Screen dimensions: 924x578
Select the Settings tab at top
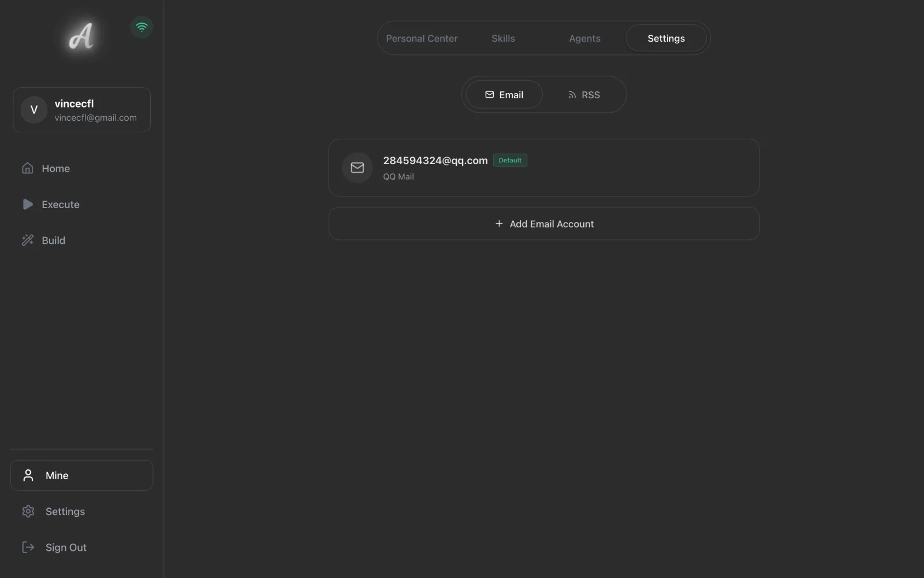(666, 38)
